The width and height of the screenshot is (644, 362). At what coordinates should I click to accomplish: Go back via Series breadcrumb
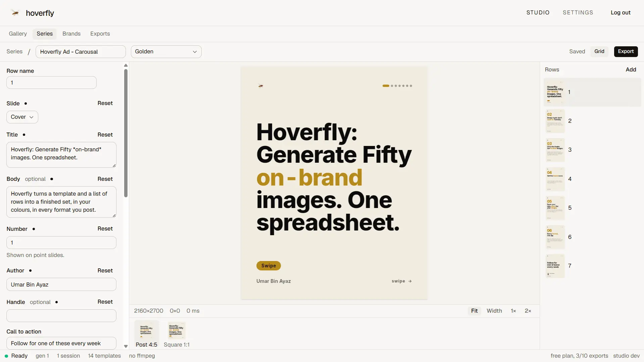(x=14, y=52)
